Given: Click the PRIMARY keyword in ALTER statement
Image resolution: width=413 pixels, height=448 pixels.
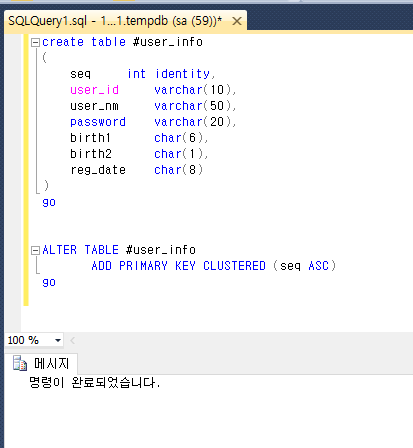Looking at the screenshot, I should point(143,266).
